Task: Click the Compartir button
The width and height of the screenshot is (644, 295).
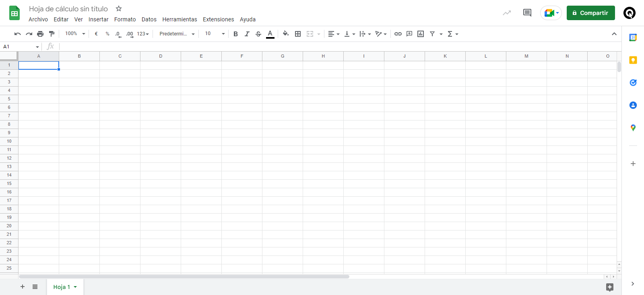Action: pyautogui.click(x=590, y=13)
